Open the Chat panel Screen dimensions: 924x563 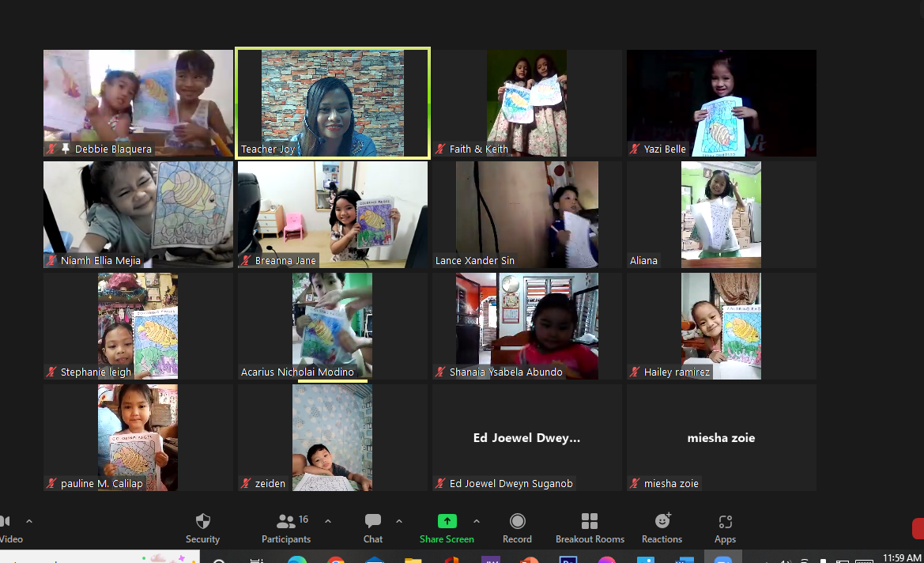click(372, 529)
